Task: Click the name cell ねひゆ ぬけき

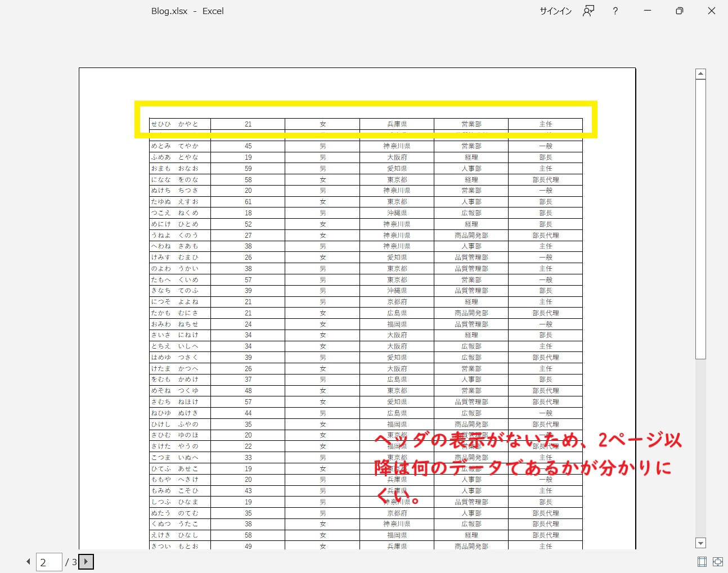Action: click(180, 413)
